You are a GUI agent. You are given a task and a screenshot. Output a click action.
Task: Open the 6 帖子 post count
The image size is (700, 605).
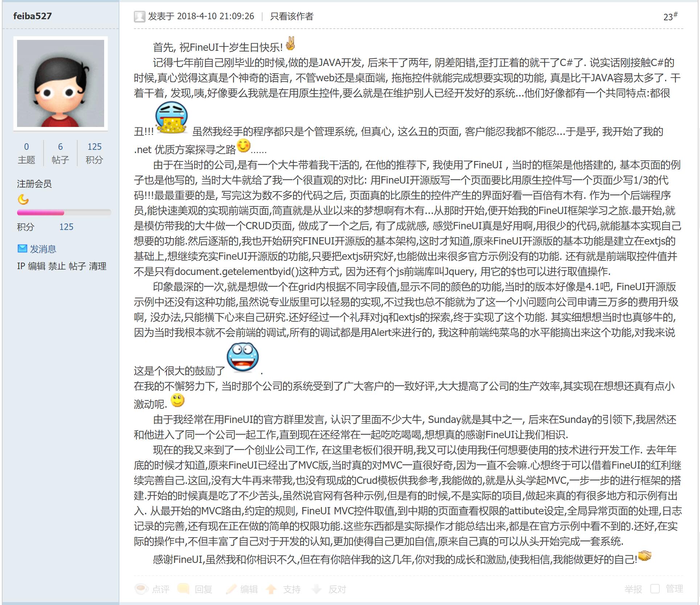(x=60, y=153)
